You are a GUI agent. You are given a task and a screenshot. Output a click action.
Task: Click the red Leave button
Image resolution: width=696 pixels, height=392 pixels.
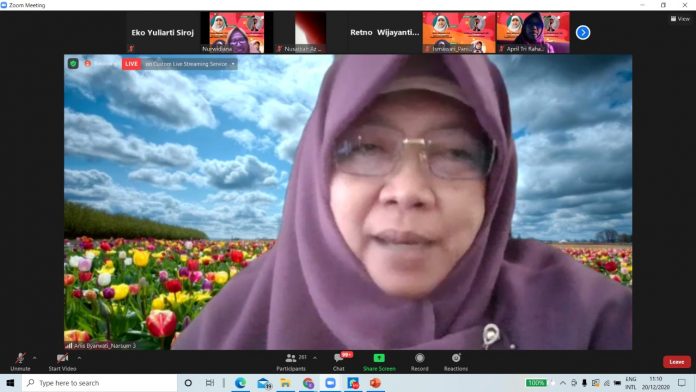point(677,362)
